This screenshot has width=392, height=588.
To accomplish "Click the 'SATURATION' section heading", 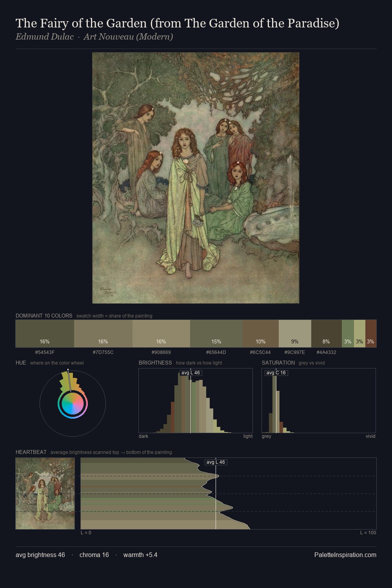I will point(278,363).
